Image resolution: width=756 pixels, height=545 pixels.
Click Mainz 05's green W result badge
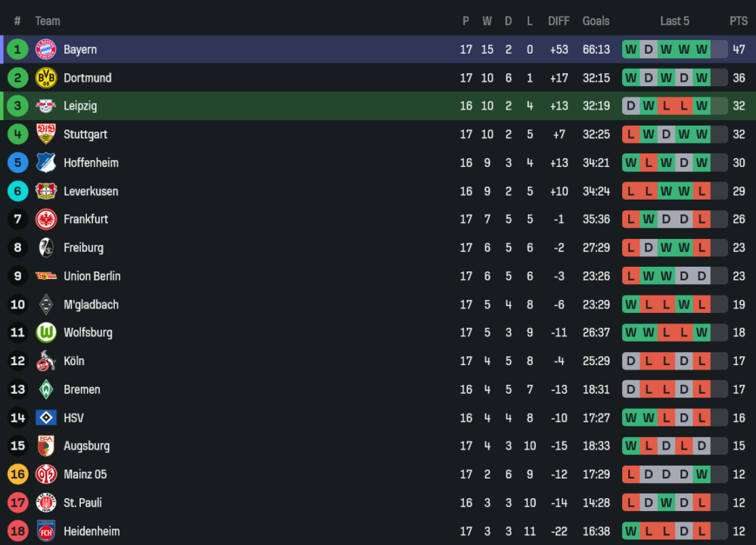pyautogui.click(x=702, y=475)
